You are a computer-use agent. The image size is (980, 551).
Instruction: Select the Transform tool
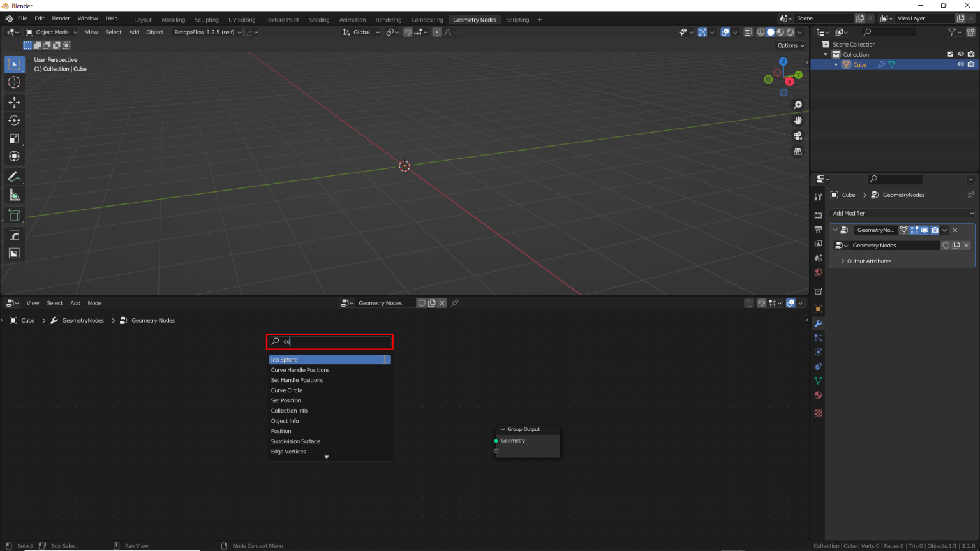click(14, 156)
